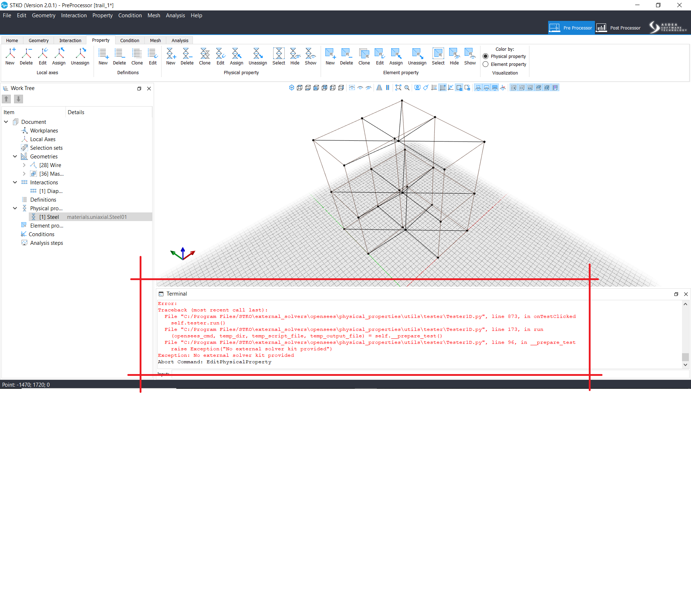
Task: Select [1] Steel physical property
Action: click(90, 217)
